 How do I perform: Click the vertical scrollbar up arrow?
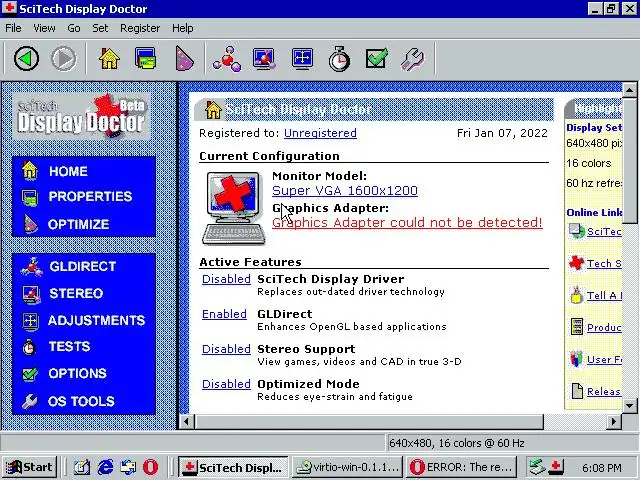coord(629,89)
